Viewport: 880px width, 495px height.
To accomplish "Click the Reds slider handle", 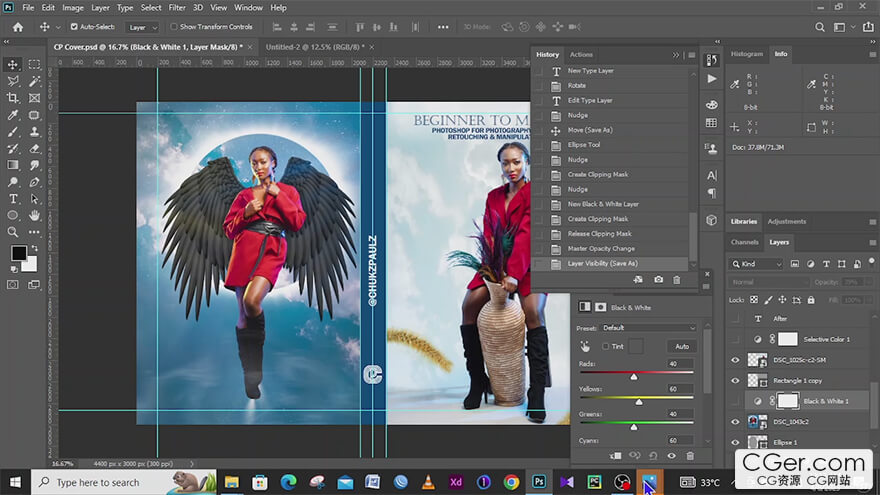I will coord(634,376).
